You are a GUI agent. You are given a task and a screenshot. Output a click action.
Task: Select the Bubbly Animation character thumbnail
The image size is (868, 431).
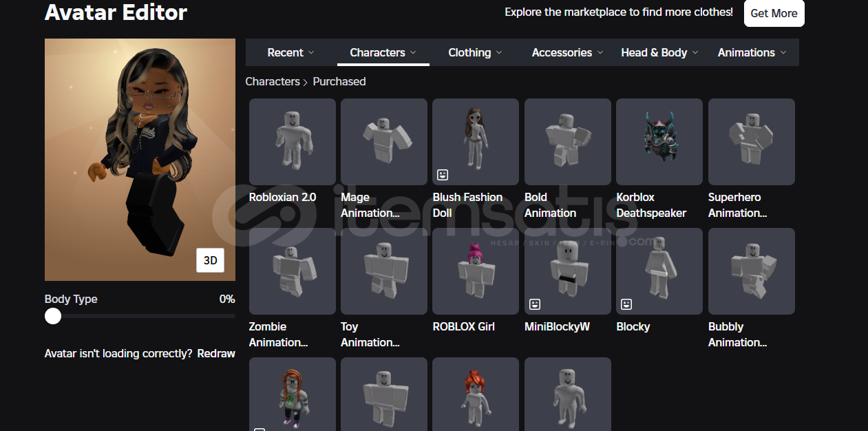click(x=752, y=271)
